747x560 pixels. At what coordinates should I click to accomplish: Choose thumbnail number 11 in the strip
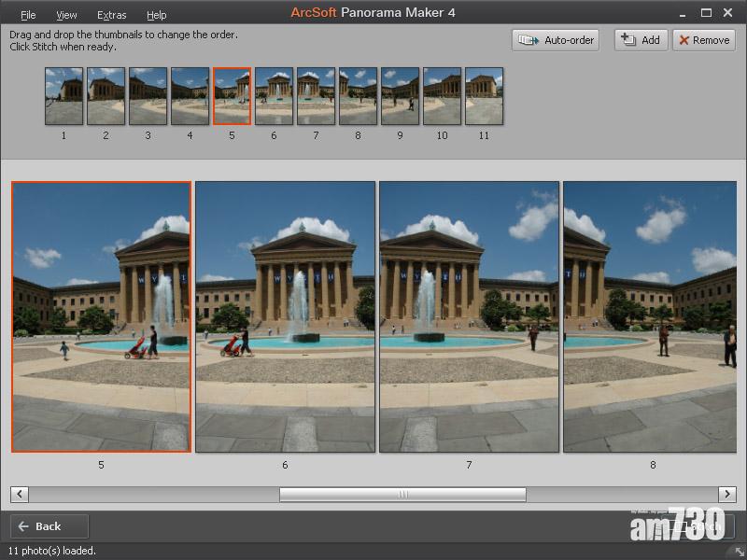484,96
